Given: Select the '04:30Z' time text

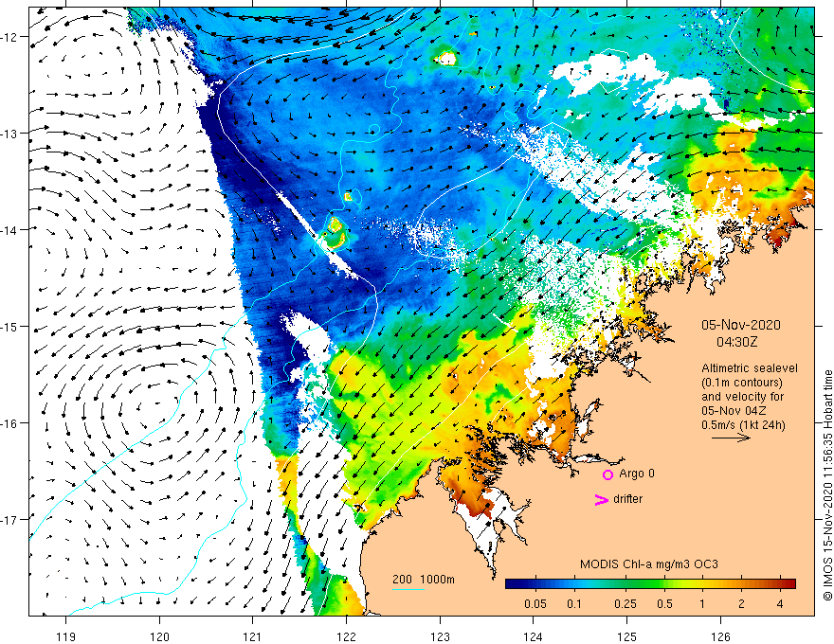Looking at the screenshot, I should pyautogui.click(x=736, y=342).
